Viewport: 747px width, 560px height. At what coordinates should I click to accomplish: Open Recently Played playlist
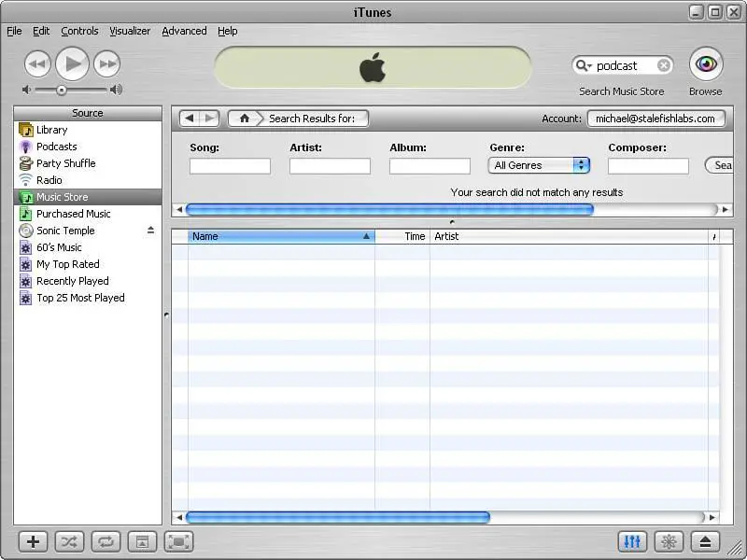click(x=88, y=281)
